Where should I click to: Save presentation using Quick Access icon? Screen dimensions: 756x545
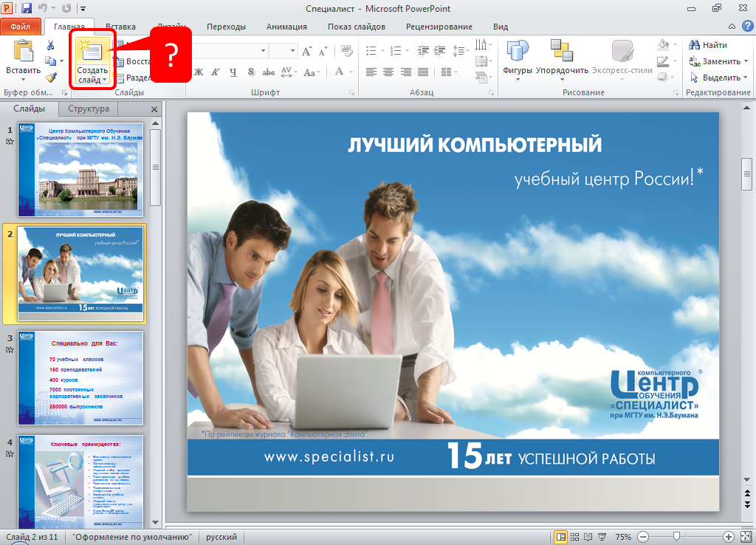pos(27,9)
